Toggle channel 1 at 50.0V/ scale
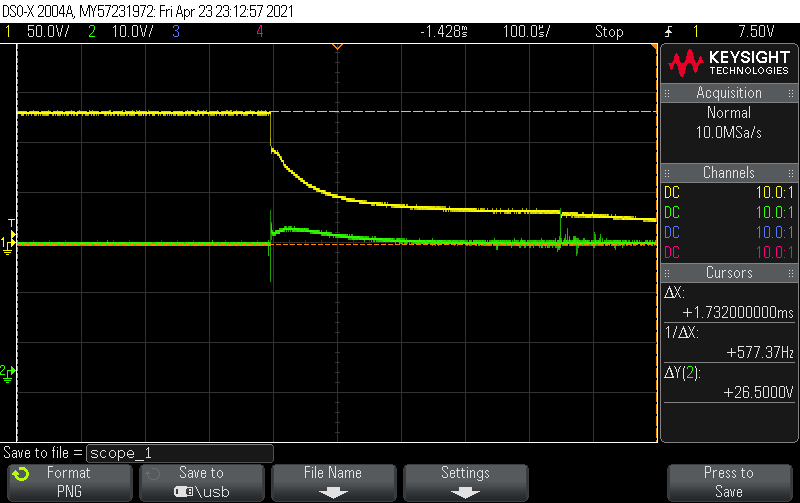800x503 pixels. click(38, 32)
